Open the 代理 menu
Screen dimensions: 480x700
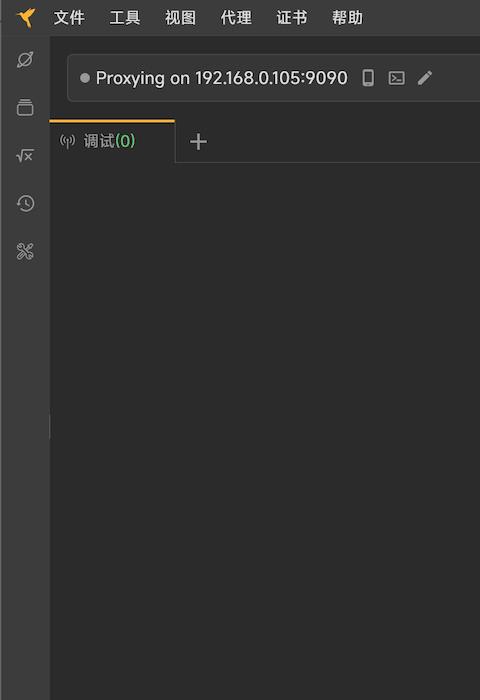coord(236,18)
